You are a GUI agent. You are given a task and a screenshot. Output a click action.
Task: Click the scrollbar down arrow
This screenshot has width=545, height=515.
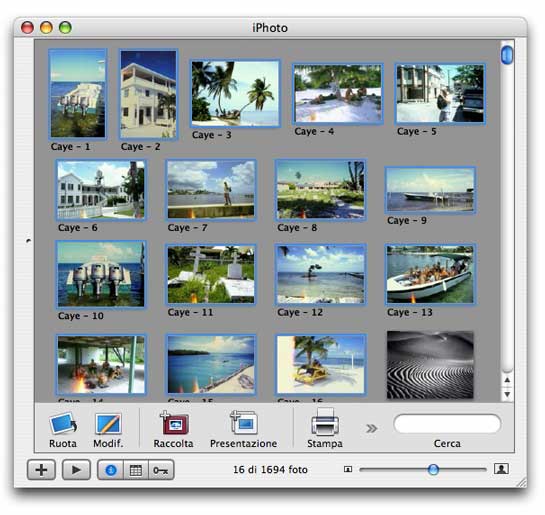[507, 394]
